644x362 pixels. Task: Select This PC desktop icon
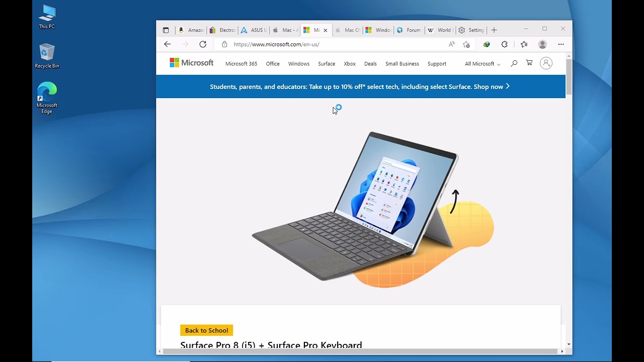coord(47,17)
